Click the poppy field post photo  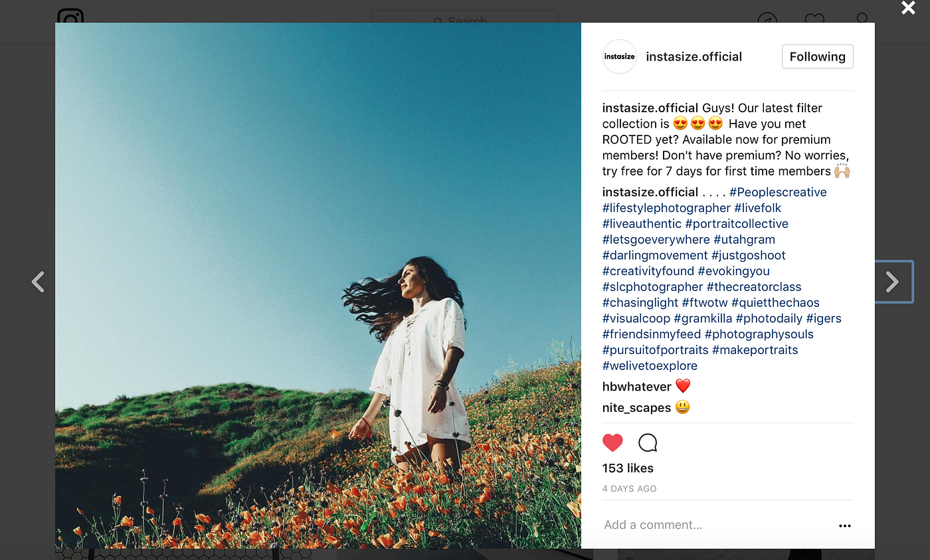318,286
